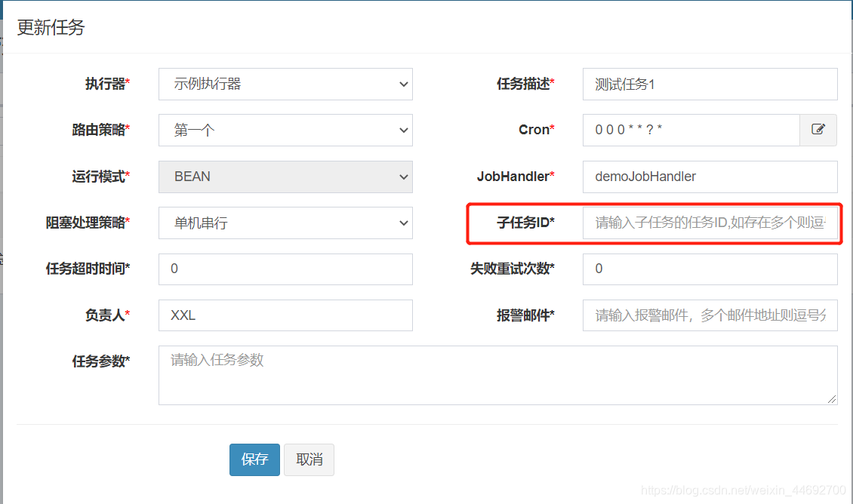This screenshot has width=853, height=504.
Task: Grab the 任务参数 textarea resize handle
Action: [832, 399]
